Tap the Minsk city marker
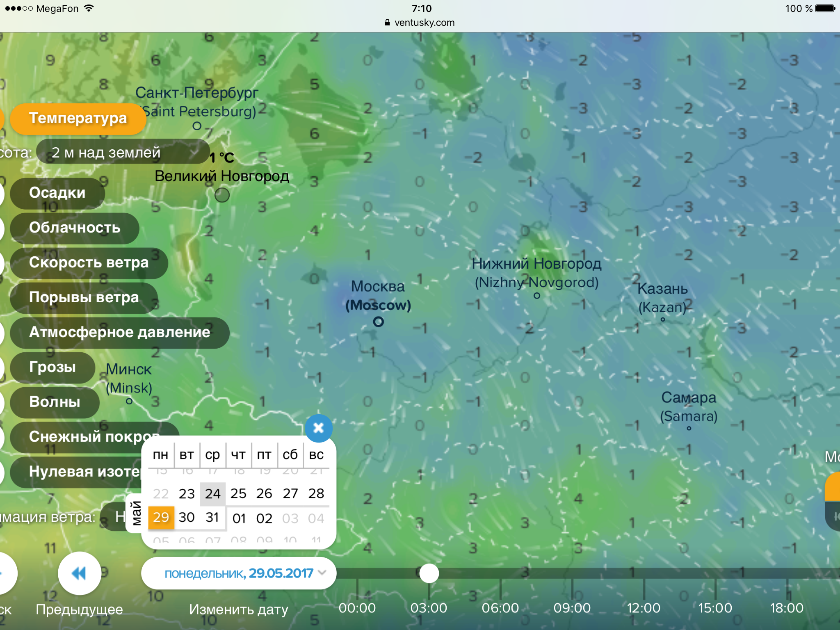840x630 pixels. coord(129,401)
